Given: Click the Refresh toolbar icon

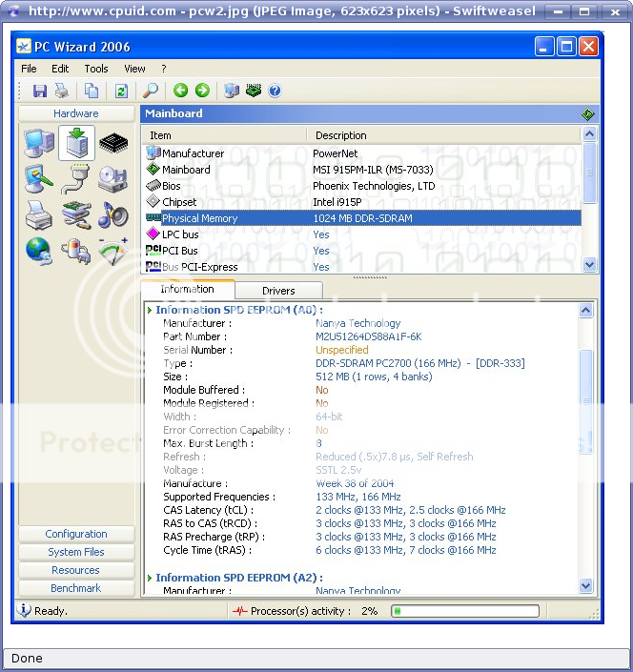Looking at the screenshot, I should pos(121,91).
